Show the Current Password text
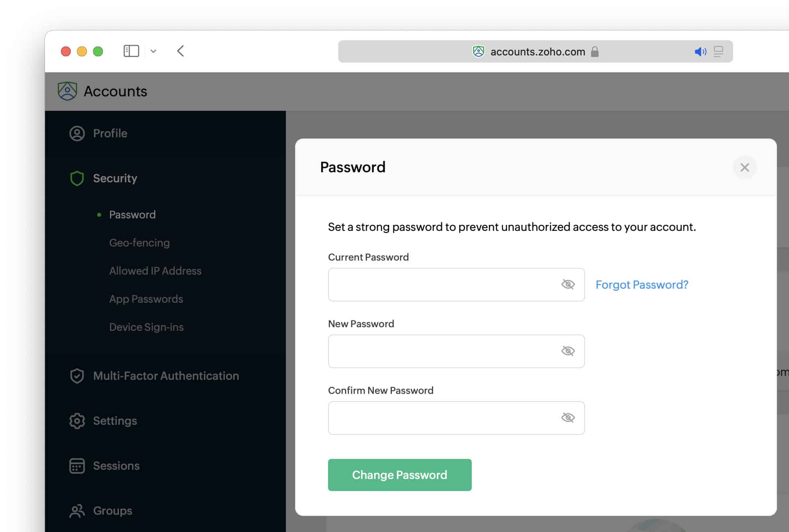The width and height of the screenshot is (789, 532). click(x=569, y=285)
